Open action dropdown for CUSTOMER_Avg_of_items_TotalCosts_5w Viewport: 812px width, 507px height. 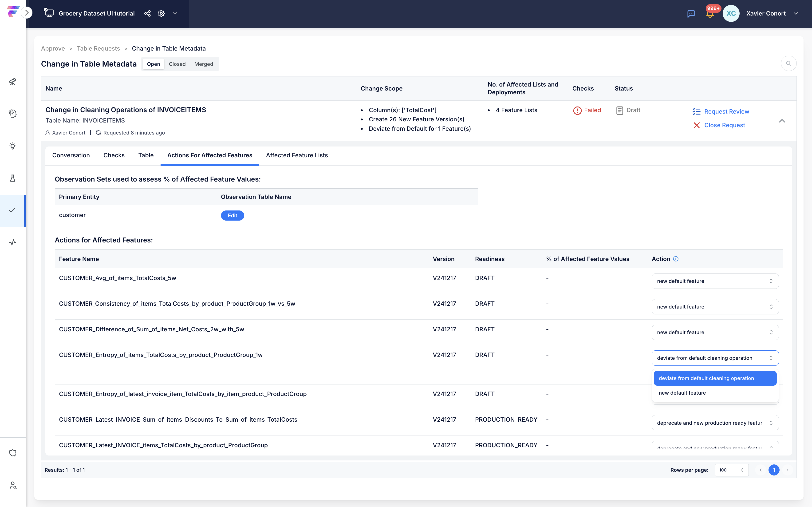(x=715, y=281)
